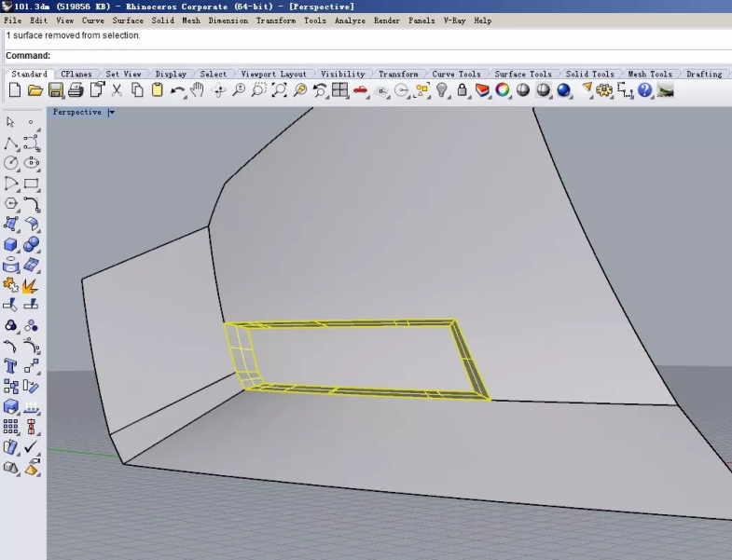Click the Lock padlock icon
The image size is (732, 560).
462,90
